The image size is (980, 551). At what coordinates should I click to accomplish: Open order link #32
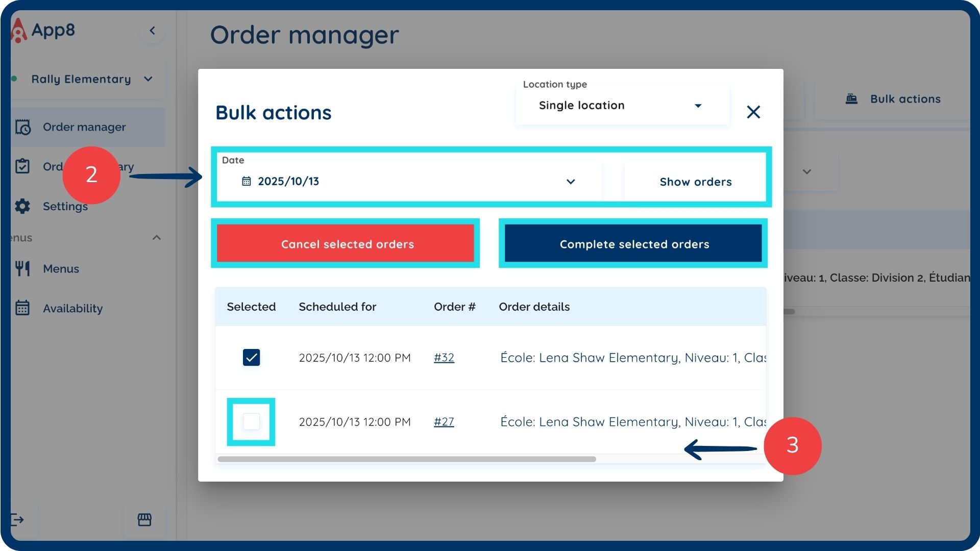coord(444,358)
